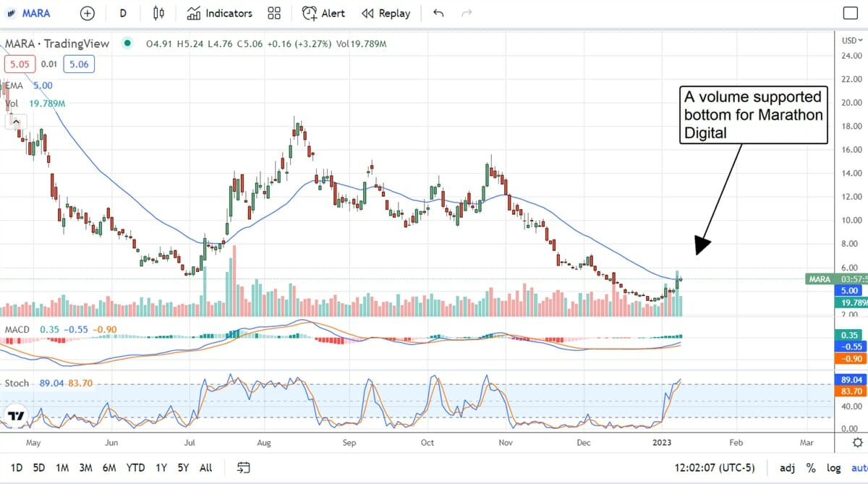Undo the last chart action
Screen dimensions: 868x484
438,13
